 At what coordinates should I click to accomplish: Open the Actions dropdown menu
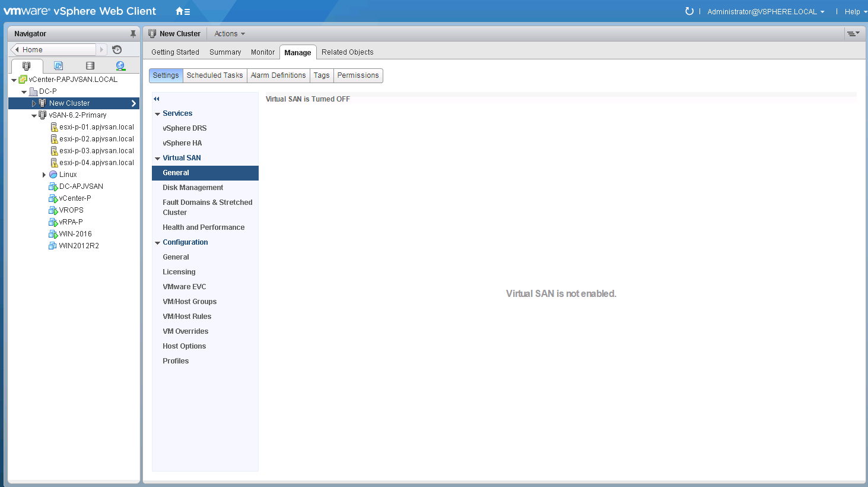pos(229,34)
